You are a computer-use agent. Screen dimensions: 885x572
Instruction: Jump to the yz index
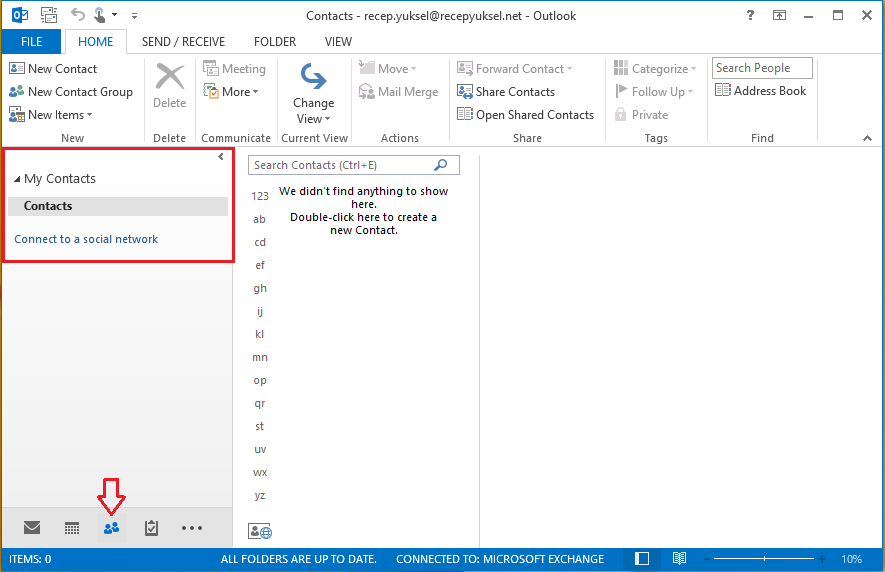260,496
